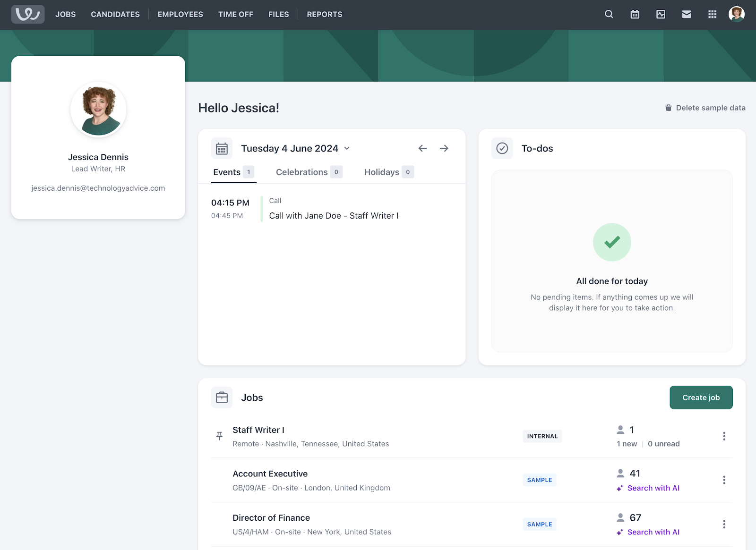The height and width of the screenshot is (550, 756).
Task: Click the jessica.dennis@technologyadvice.com email
Action: [98, 188]
